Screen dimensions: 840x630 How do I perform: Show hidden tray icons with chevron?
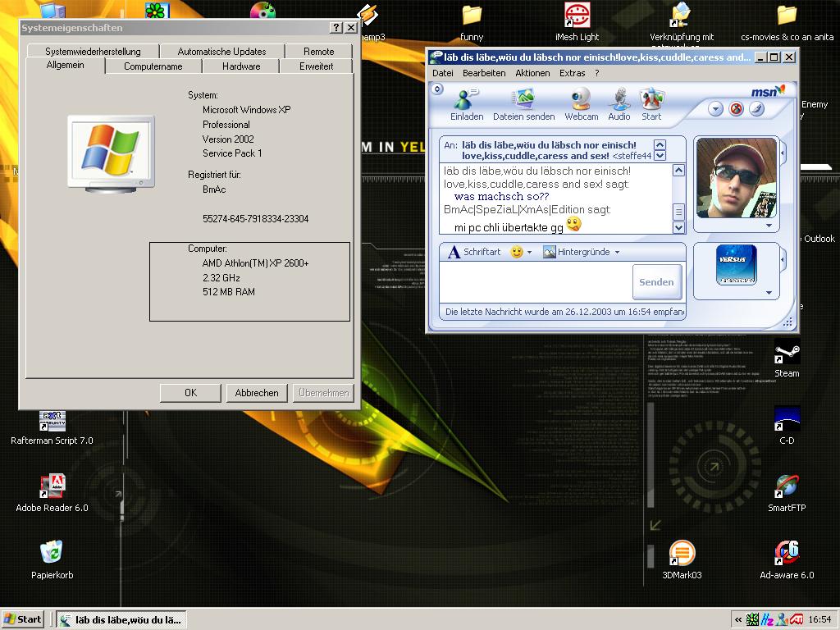738,619
